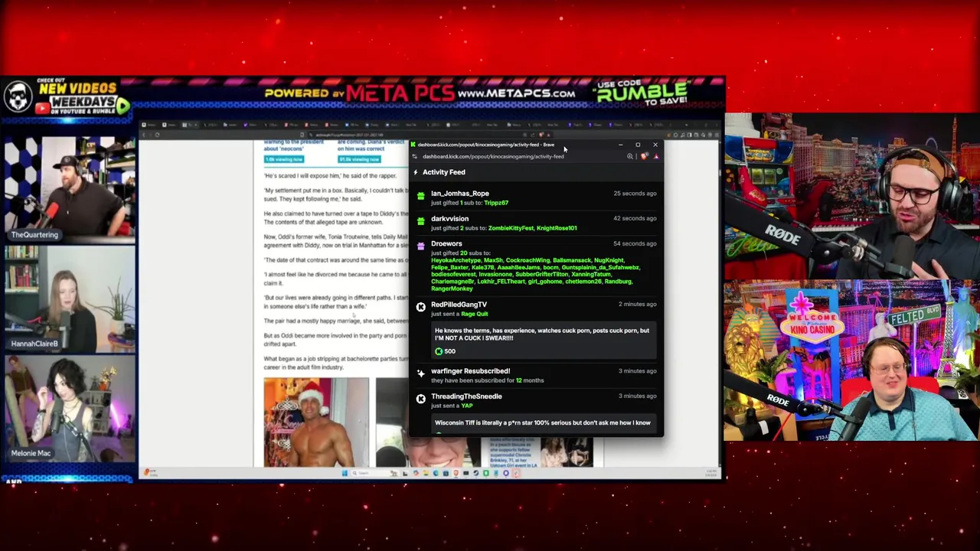Click the shirtless Santa hat photo in the article
Viewport: 980px width, 551px height.
pyautogui.click(x=316, y=422)
